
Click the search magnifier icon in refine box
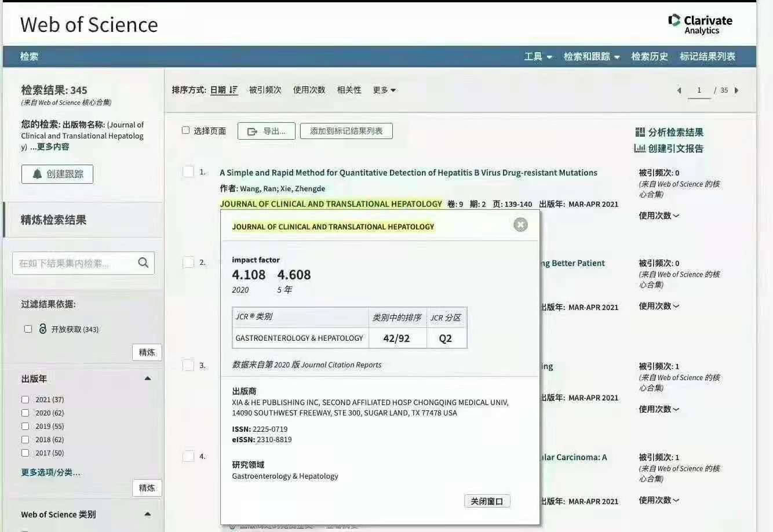pyautogui.click(x=143, y=263)
